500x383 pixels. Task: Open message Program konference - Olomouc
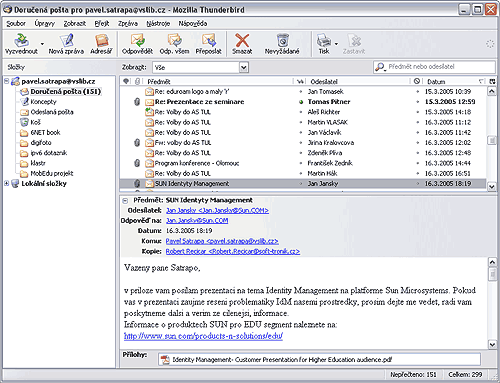[x=197, y=163]
